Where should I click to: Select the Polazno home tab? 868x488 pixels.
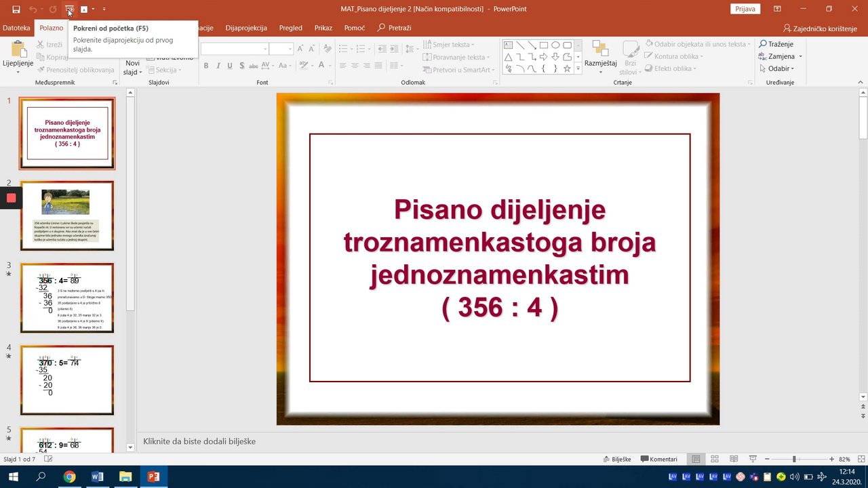point(51,28)
